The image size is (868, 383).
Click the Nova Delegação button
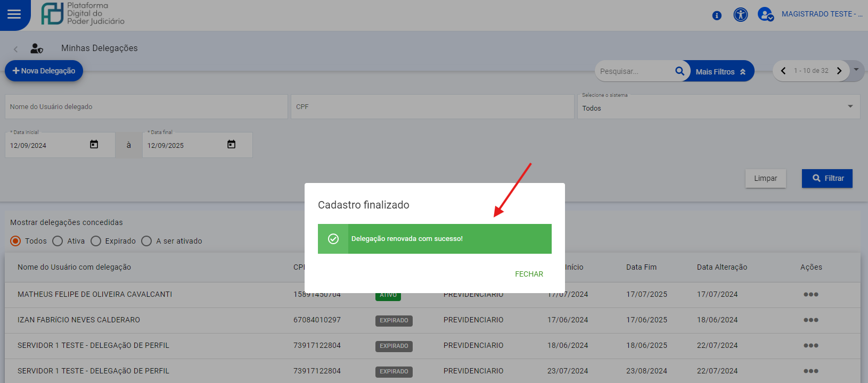(44, 71)
